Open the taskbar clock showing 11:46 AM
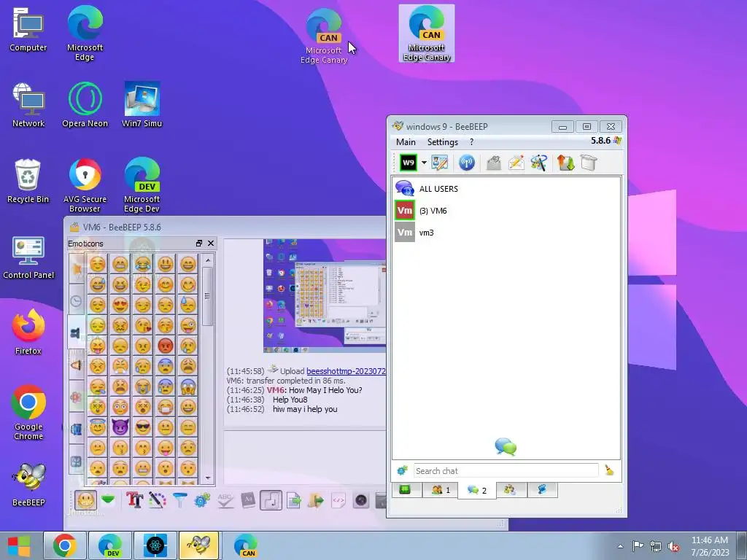 coord(710,545)
